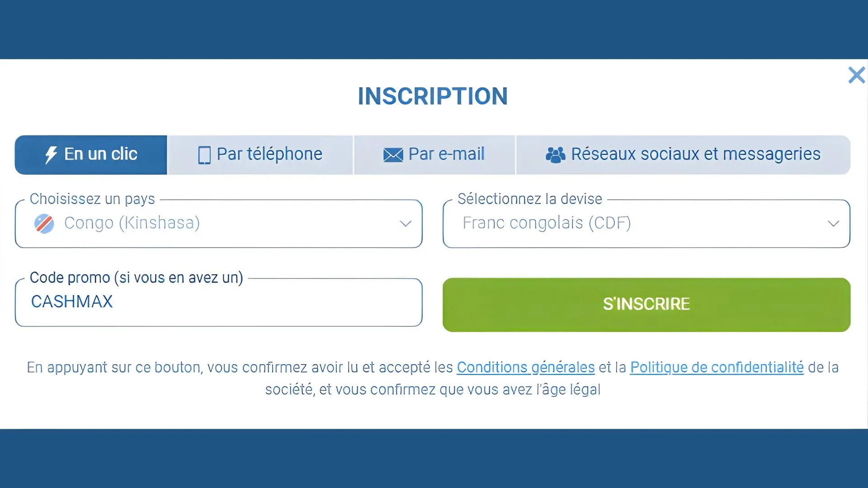Select the En un clic registration method

tap(90, 154)
